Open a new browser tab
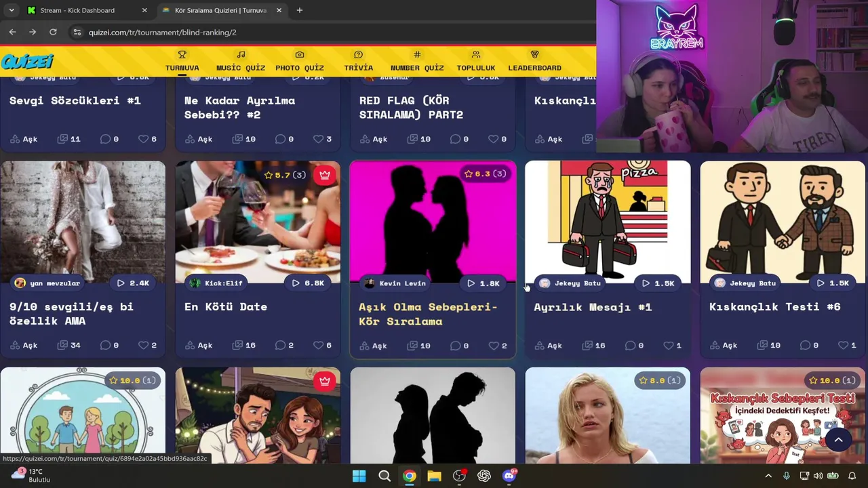 300,10
